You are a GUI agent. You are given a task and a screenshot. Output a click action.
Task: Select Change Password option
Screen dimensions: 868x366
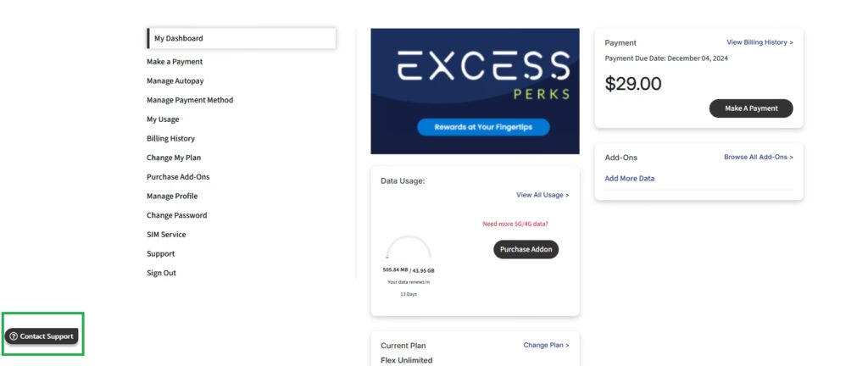tap(176, 215)
